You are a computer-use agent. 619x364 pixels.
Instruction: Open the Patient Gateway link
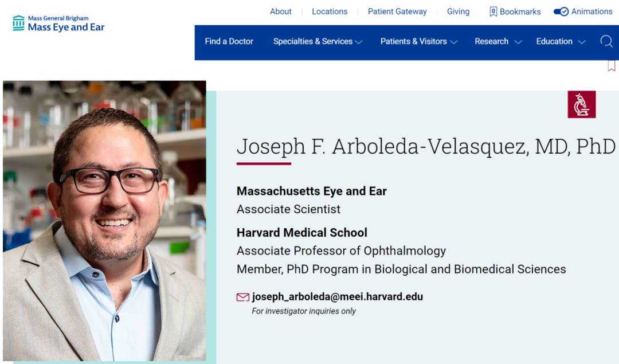397,11
